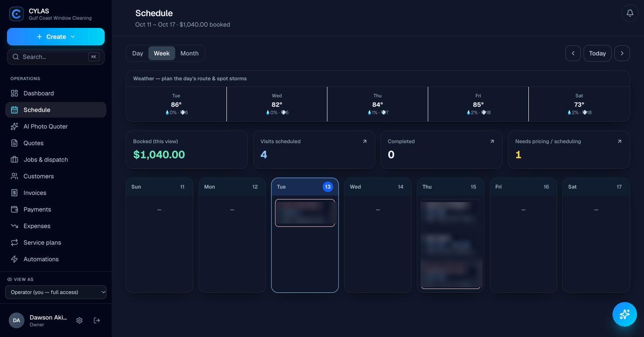Click the Quotes document icon
The image size is (644, 337).
click(14, 143)
